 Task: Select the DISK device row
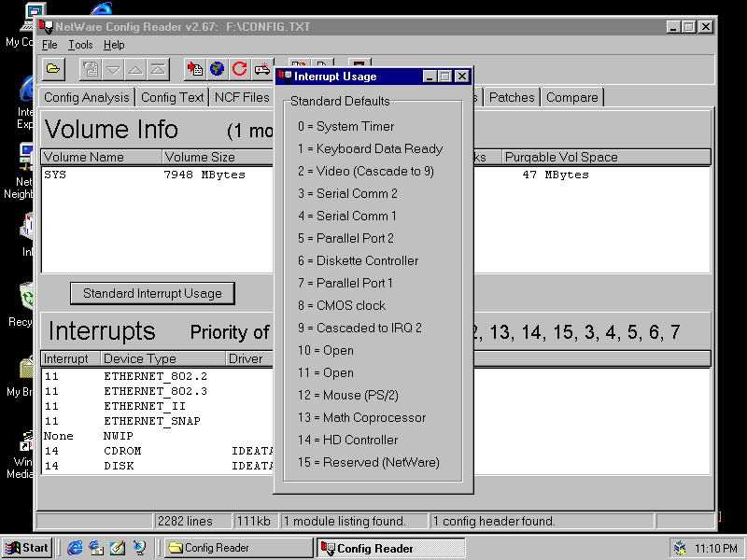158,466
